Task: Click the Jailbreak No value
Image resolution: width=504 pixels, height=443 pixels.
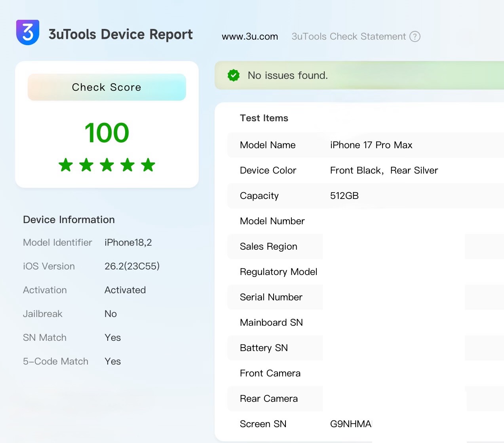Action: [x=110, y=314]
